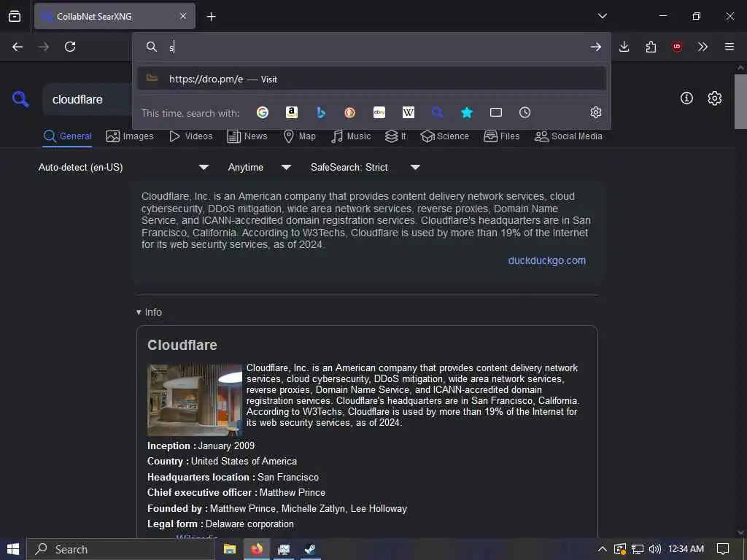Open a new tab with plus button

coord(211,17)
